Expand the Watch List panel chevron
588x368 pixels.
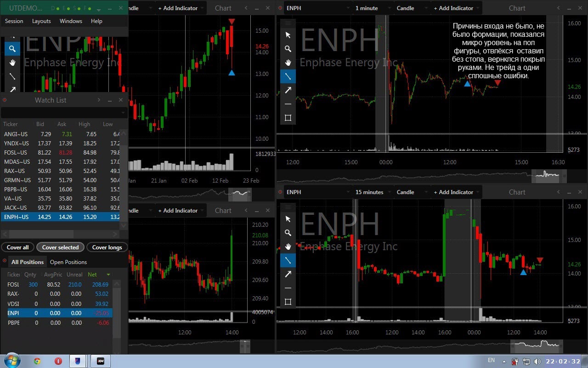click(99, 100)
